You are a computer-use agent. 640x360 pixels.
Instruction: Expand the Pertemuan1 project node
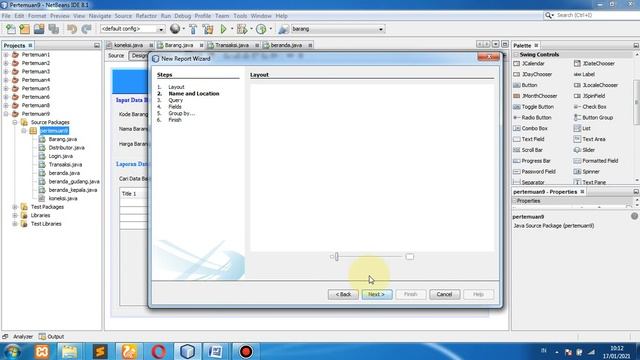tap(6, 55)
